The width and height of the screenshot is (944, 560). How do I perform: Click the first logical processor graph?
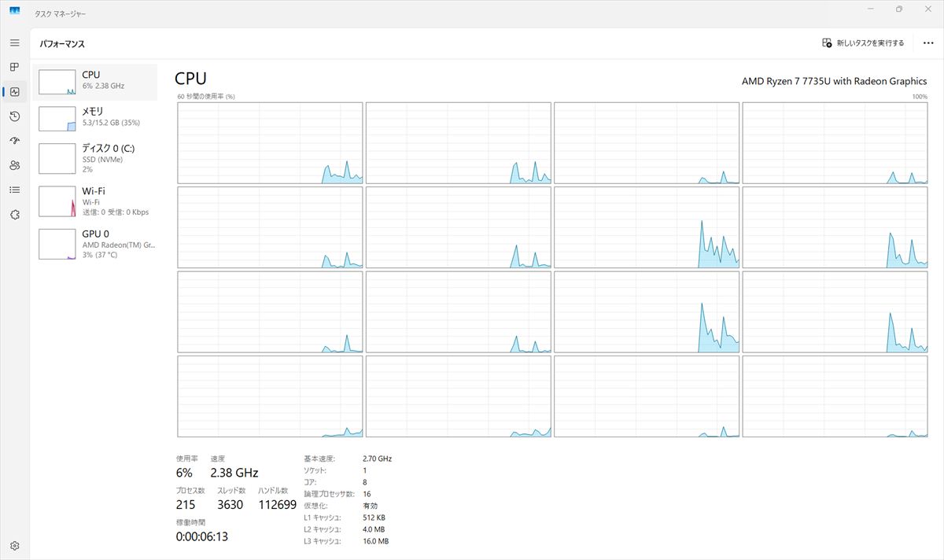point(270,143)
